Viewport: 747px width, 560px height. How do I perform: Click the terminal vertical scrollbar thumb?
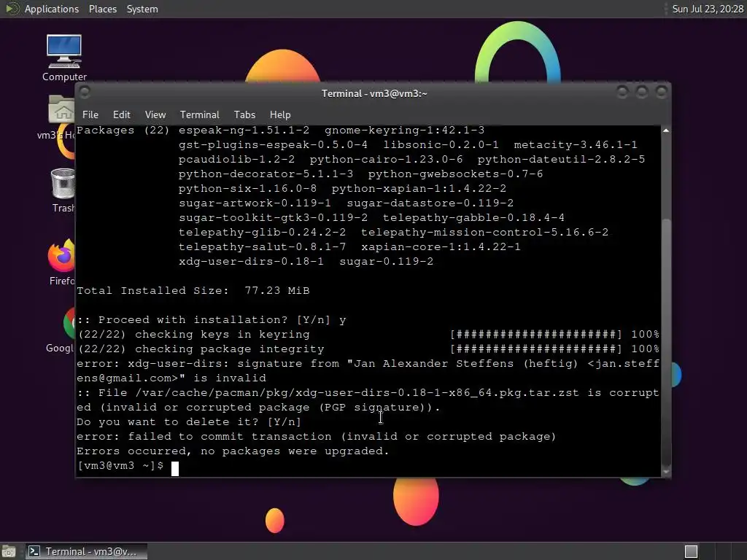(x=666, y=341)
